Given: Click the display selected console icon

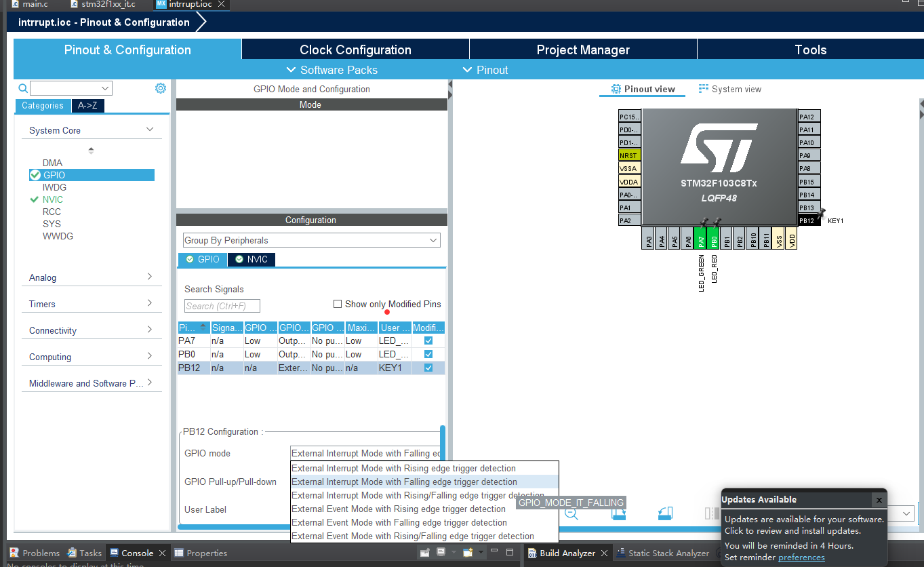Looking at the screenshot, I should click(441, 553).
